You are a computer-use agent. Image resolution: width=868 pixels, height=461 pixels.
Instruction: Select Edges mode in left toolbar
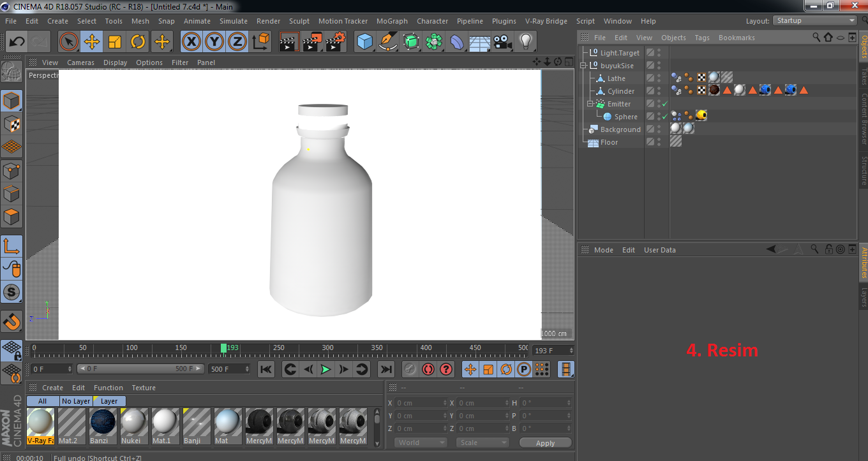coord(11,194)
